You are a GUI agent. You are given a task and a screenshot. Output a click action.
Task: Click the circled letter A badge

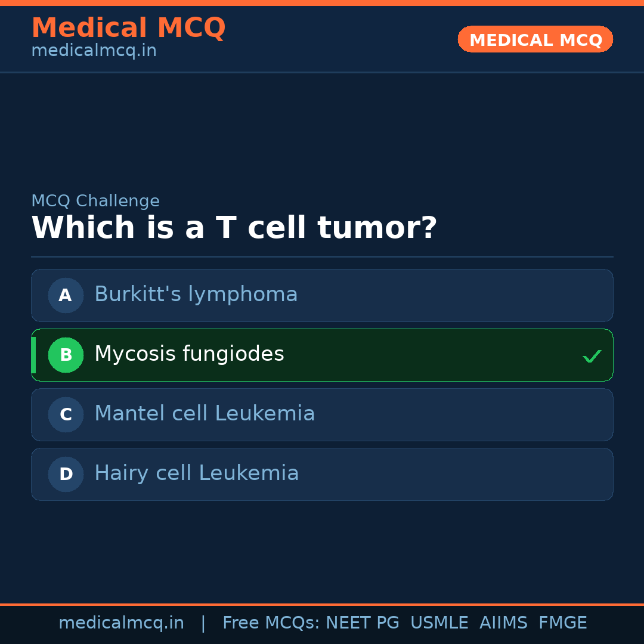coord(66,295)
